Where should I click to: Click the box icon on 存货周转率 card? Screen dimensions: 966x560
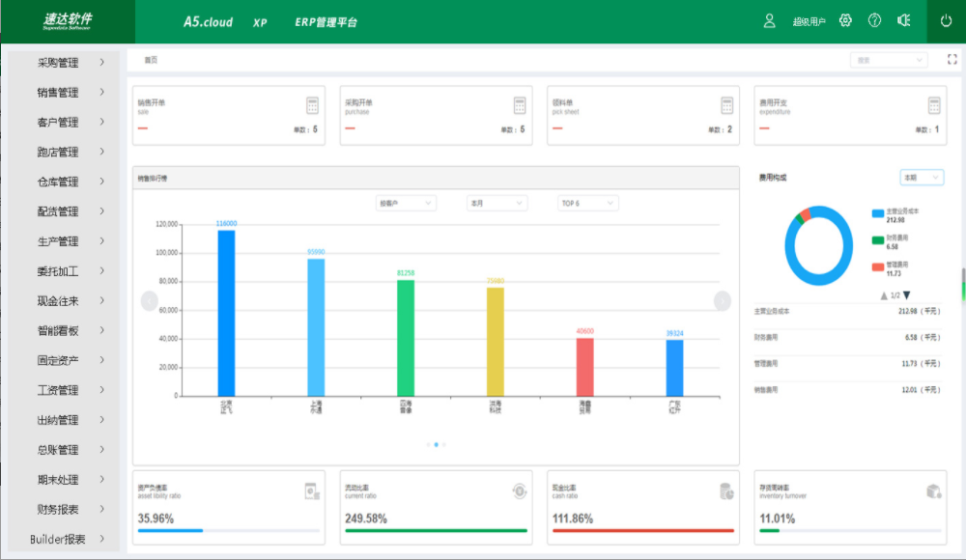(934, 491)
